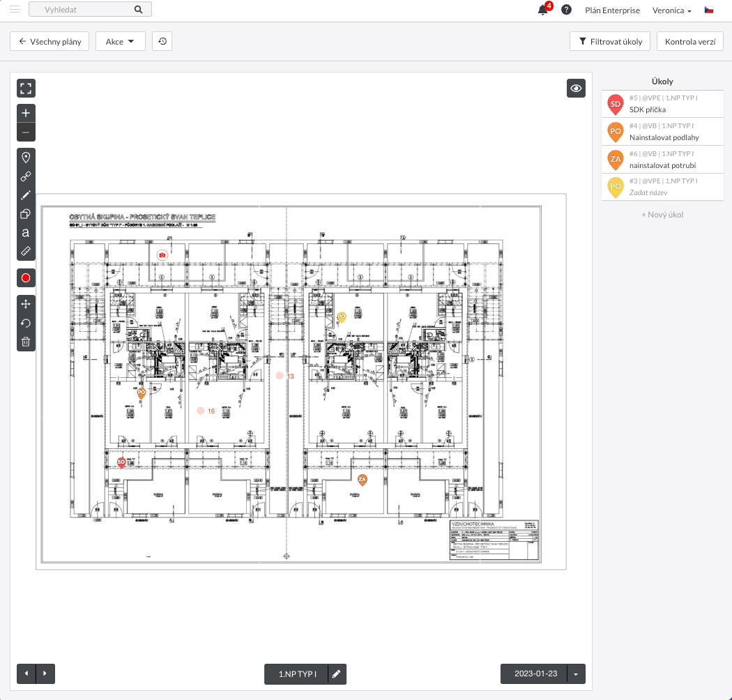
Task: Expand the 2023-01-23 date dropdown
Action: [576, 674]
